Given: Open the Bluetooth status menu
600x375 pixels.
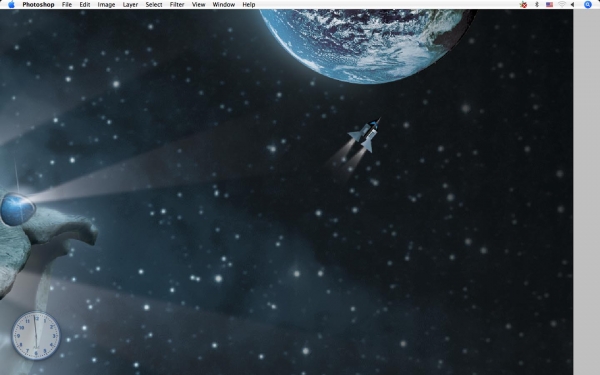Looking at the screenshot, I should tap(537, 5).
